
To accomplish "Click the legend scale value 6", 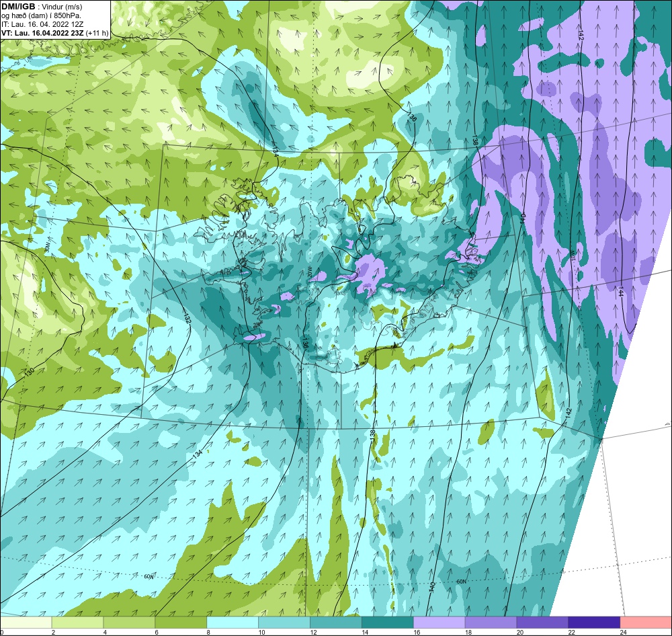I will [x=157, y=632].
